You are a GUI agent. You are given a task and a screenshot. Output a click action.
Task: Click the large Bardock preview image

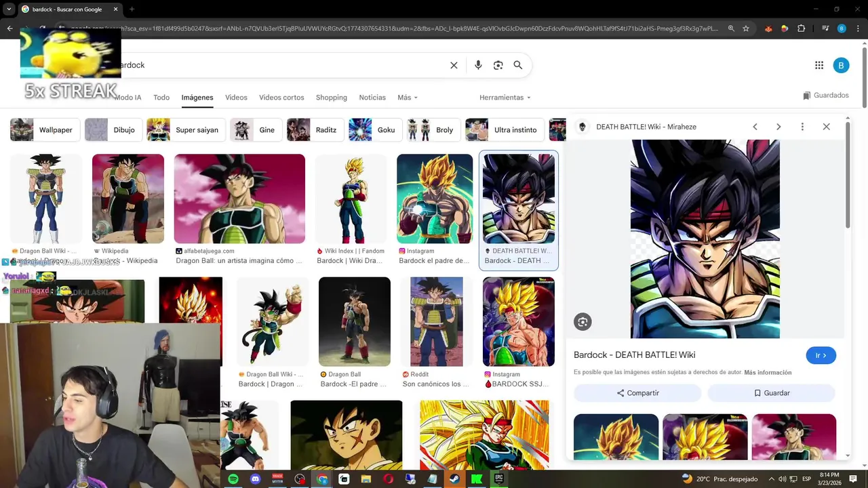point(705,239)
